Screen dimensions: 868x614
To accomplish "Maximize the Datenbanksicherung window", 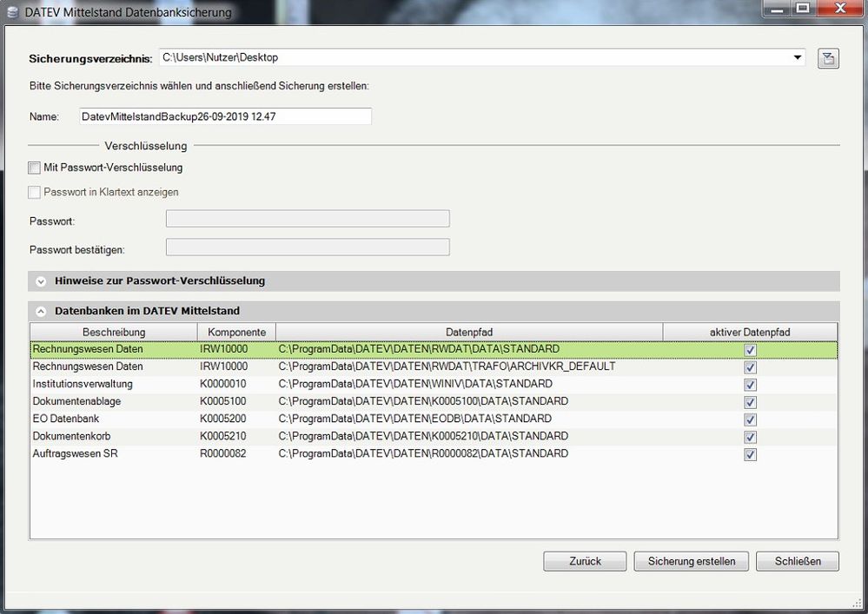I will coord(801,9).
